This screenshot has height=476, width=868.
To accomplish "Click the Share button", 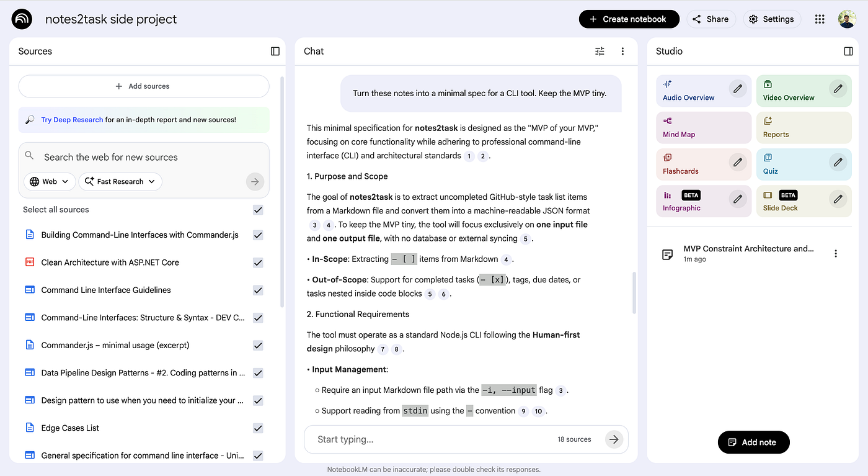I will [711, 19].
